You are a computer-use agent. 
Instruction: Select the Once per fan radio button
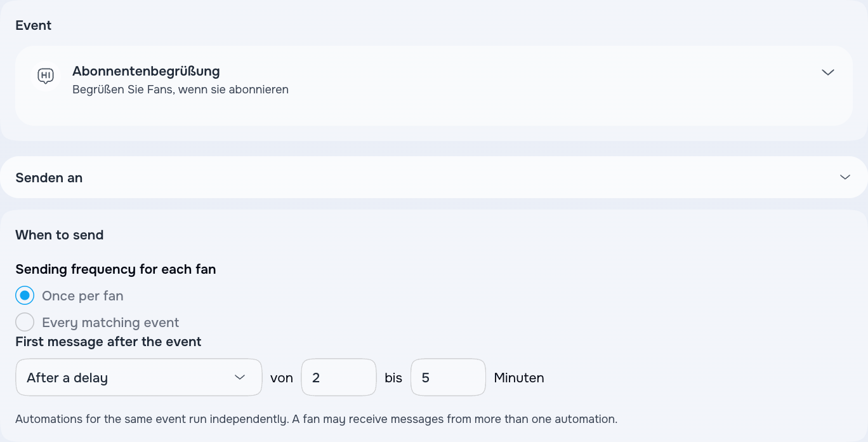pos(25,296)
